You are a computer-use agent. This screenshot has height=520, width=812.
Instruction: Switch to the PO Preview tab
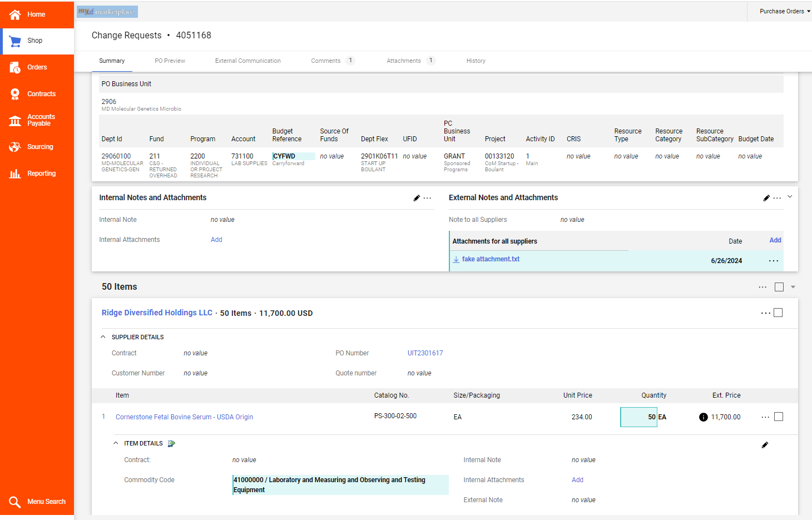pos(170,61)
